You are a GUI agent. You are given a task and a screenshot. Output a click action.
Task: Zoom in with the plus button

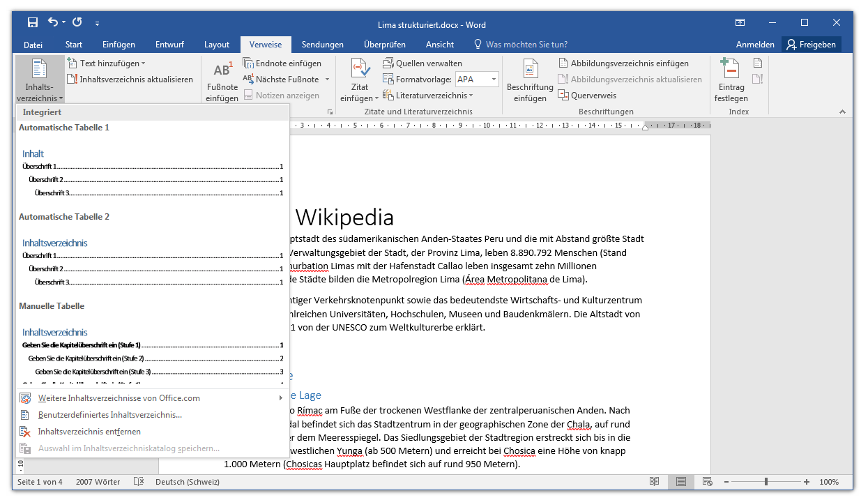click(x=807, y=482)
